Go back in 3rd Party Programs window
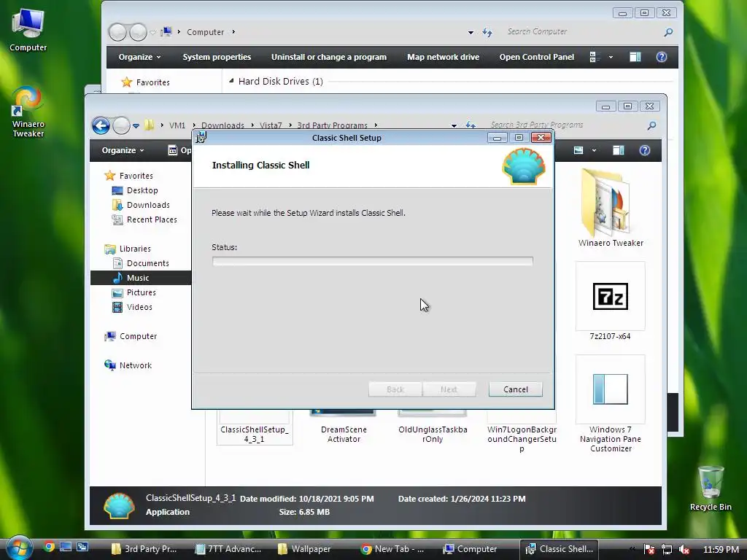 (x=101, y=125)
